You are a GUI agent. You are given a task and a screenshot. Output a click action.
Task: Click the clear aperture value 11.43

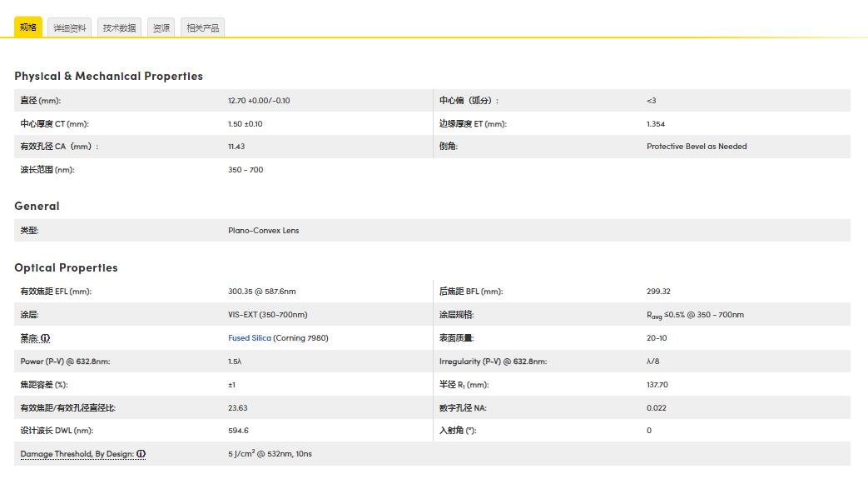[236, 147]
